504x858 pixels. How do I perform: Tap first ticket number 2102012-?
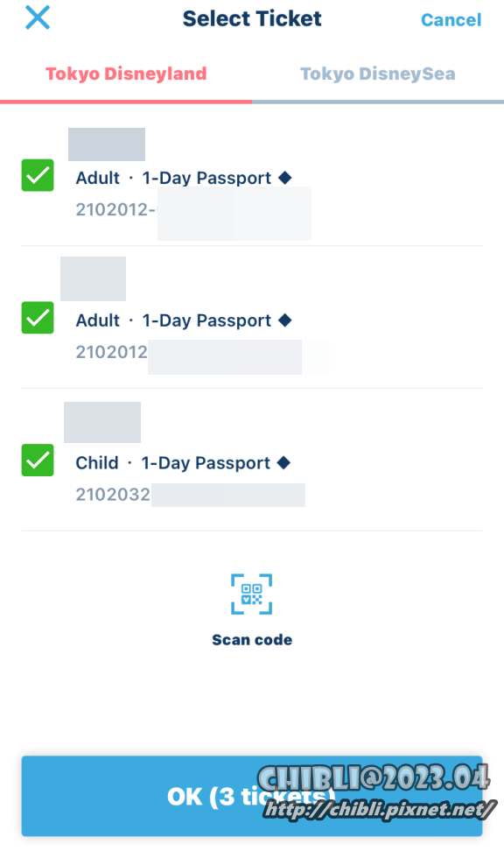coord(115,209)
